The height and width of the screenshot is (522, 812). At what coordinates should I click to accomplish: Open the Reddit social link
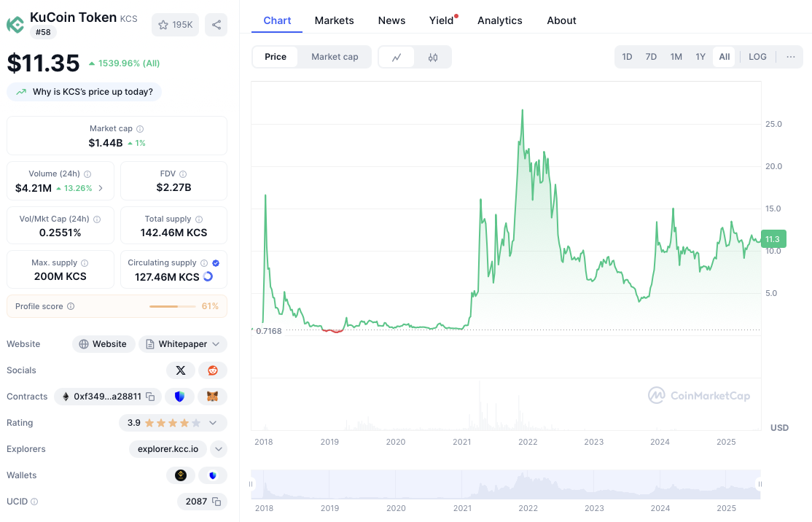[x=213, y=370]
